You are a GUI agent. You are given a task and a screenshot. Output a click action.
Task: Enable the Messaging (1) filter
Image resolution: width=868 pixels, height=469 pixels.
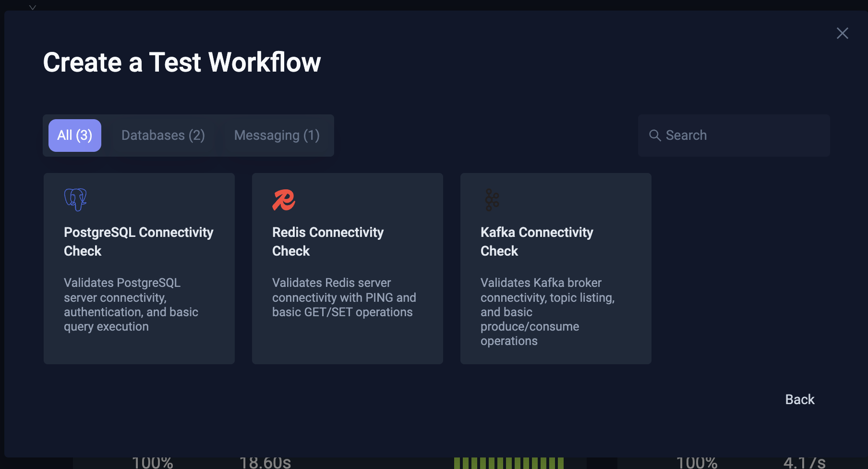tap(277, 135)
